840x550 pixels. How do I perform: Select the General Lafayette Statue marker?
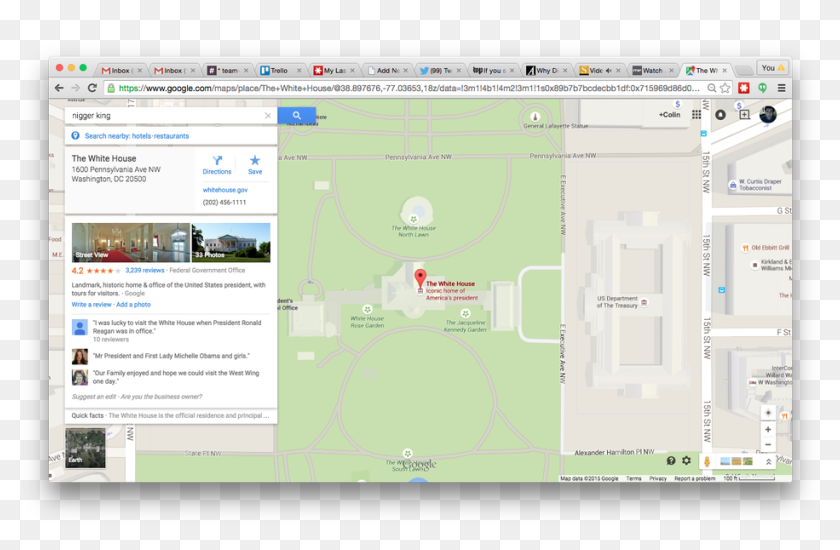click(535, 117)
